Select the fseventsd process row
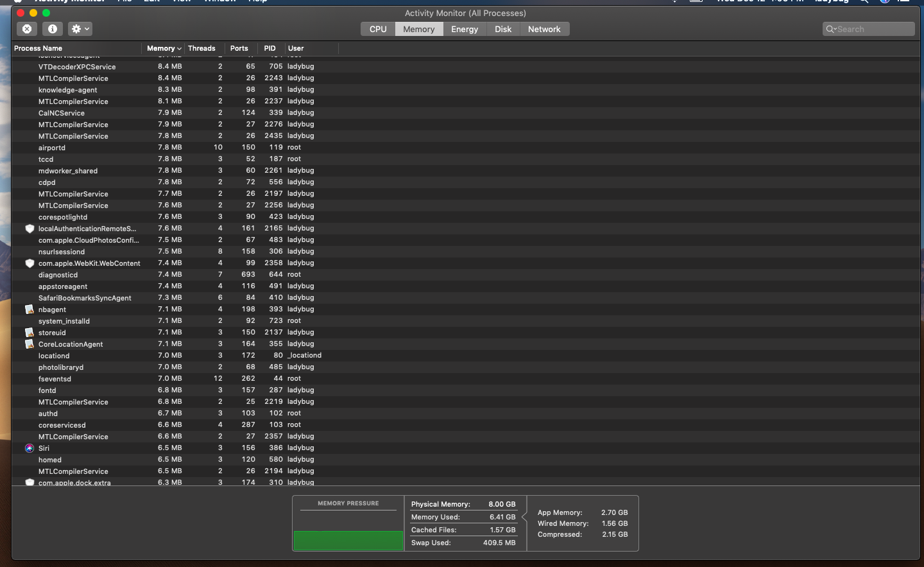The image size is (924, 567). (x=465, y=379)
